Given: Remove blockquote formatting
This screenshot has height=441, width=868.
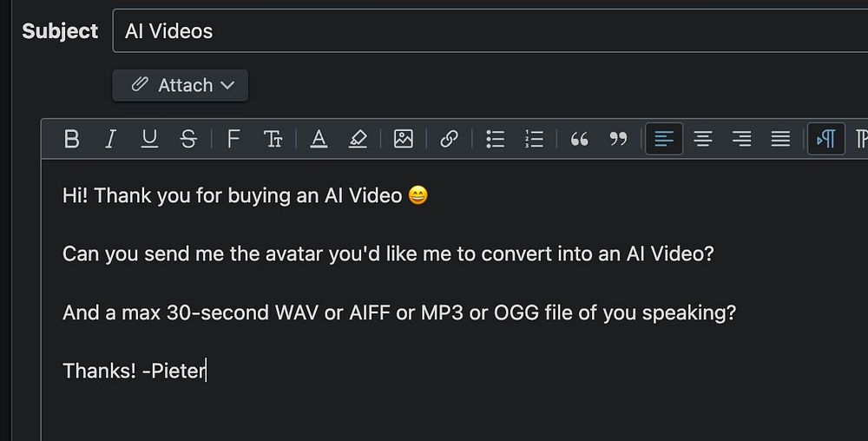Looking at the screenshot, I should point(618,139).
